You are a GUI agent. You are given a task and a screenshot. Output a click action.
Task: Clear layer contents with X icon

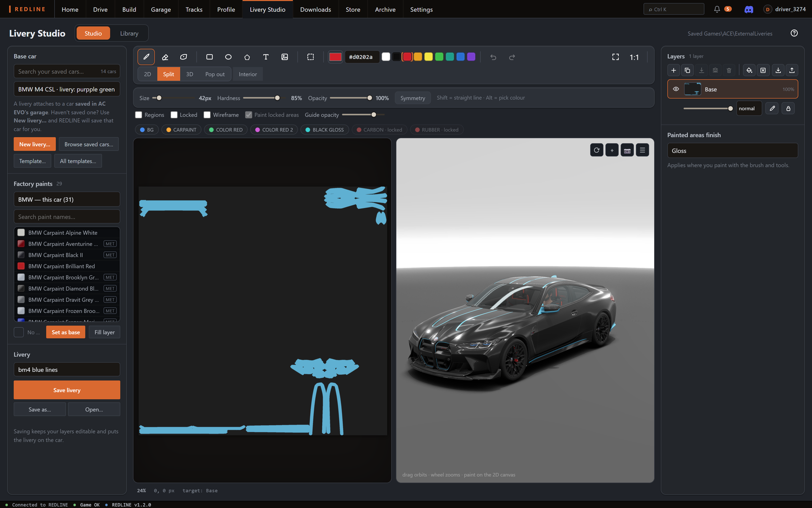pyautogui.click(x=763, y=70)
